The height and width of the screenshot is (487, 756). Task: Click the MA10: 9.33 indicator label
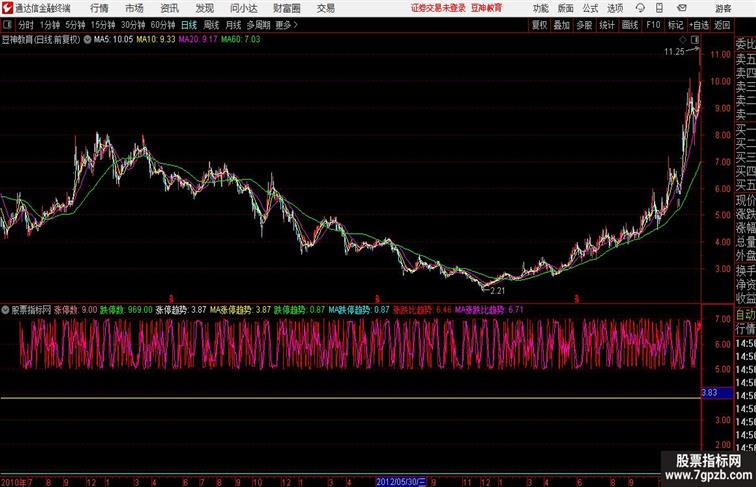[x=156, y=40]
